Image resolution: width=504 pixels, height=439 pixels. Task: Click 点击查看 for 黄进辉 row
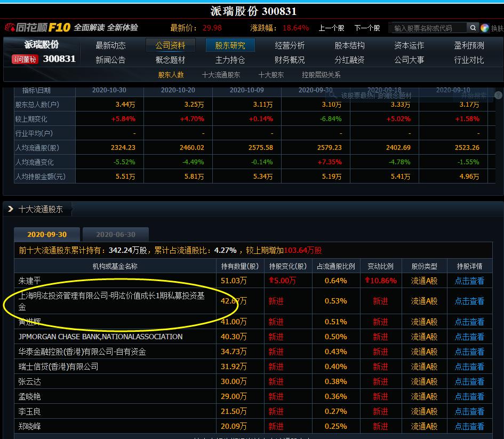[x=469, y=321]
